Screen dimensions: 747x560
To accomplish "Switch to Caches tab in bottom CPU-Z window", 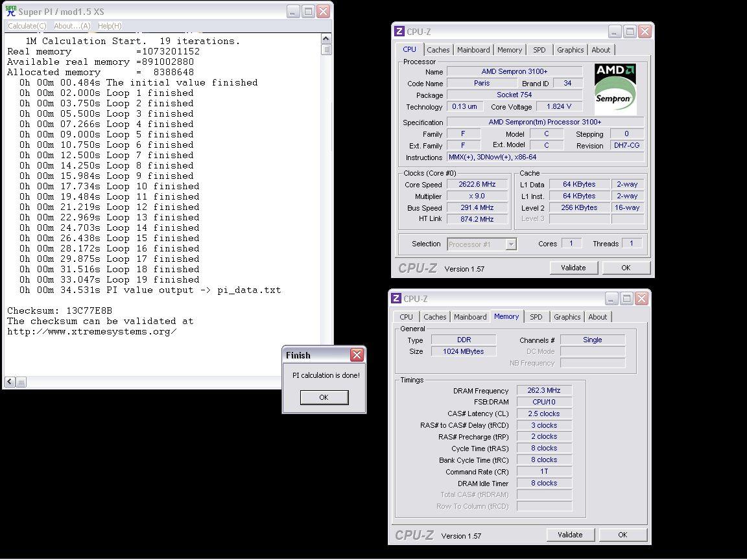I will tap(434, 317).
